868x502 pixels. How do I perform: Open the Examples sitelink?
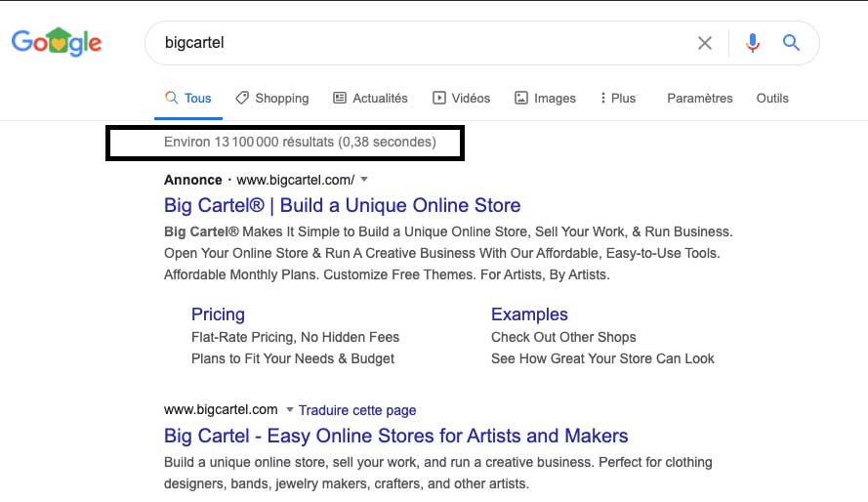tap(529, 314)
